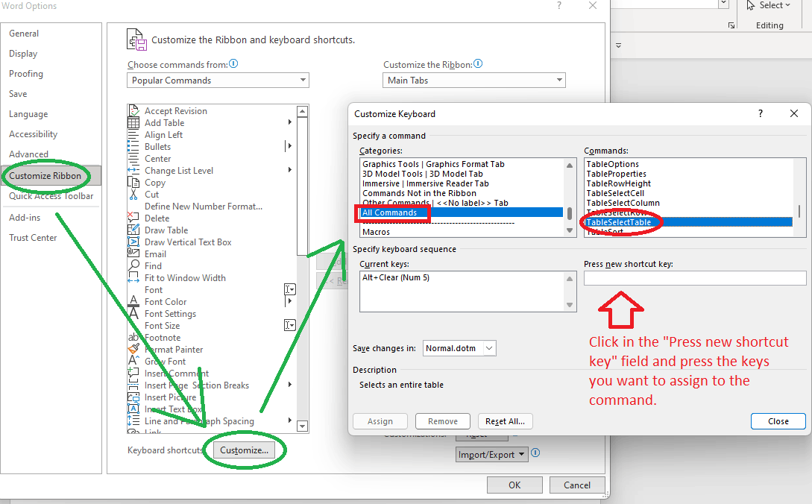Select TableSelectTable in Commands list
Viewport: 812px width, 504px height.
click(x=689, y=222)
